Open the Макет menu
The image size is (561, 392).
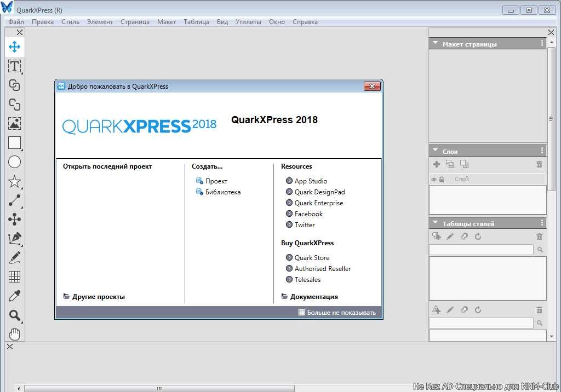click(167, 22)
